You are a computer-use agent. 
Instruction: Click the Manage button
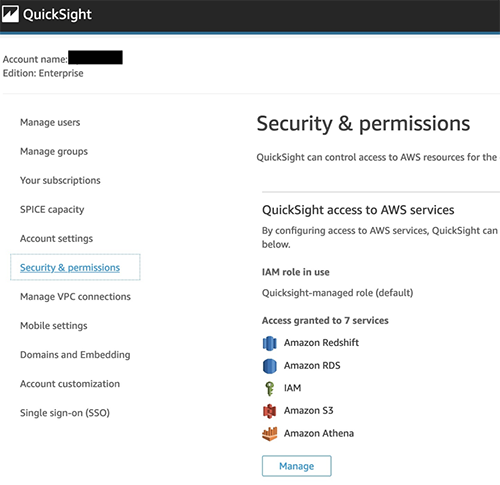click(x=297, y=466)
